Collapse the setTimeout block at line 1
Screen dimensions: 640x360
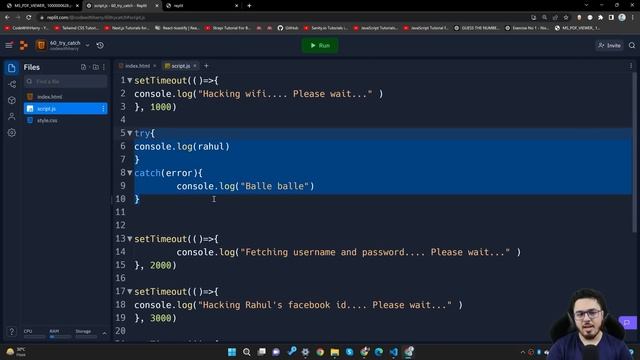130,81
